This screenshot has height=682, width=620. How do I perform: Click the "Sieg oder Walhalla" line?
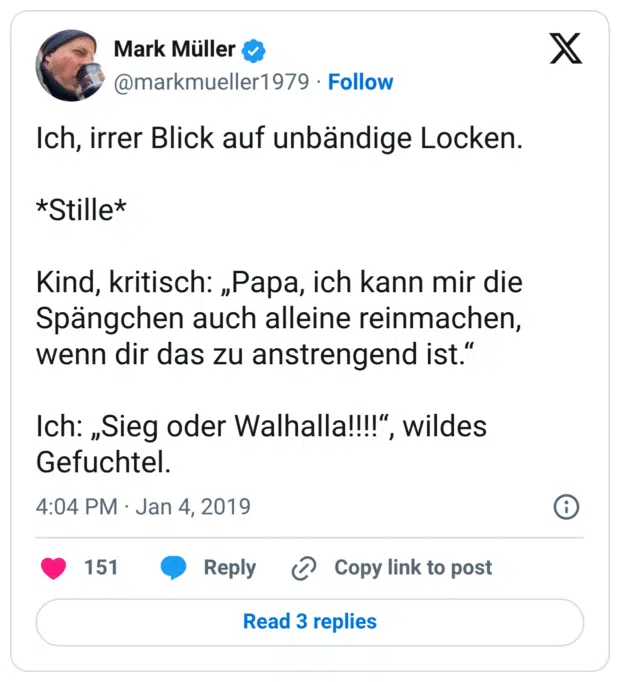(260, 425)
